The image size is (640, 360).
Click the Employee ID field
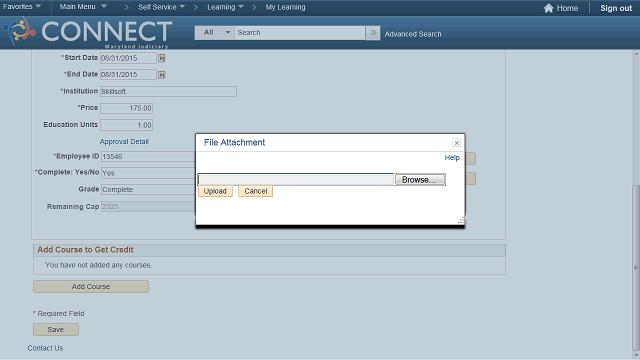pyautogui.click(x=148, y=156)
